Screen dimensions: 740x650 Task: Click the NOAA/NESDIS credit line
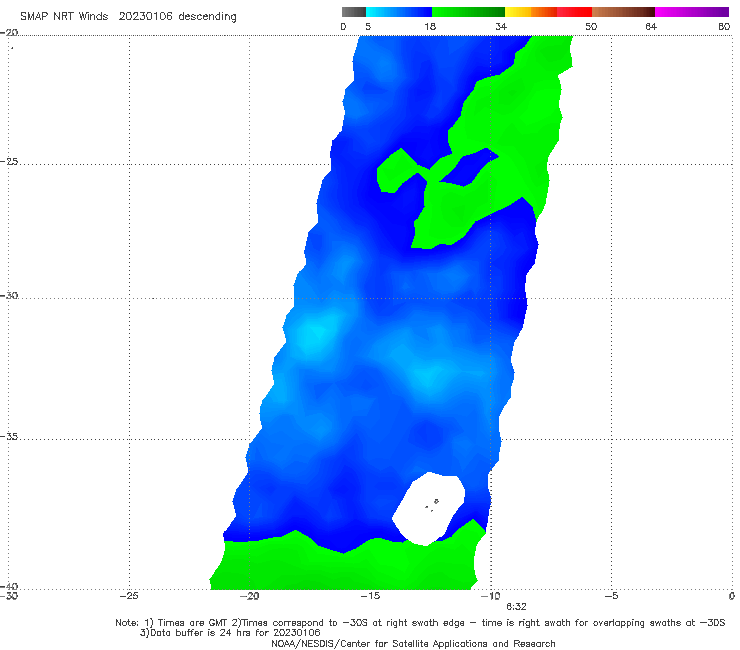click(x=413, y=643)
